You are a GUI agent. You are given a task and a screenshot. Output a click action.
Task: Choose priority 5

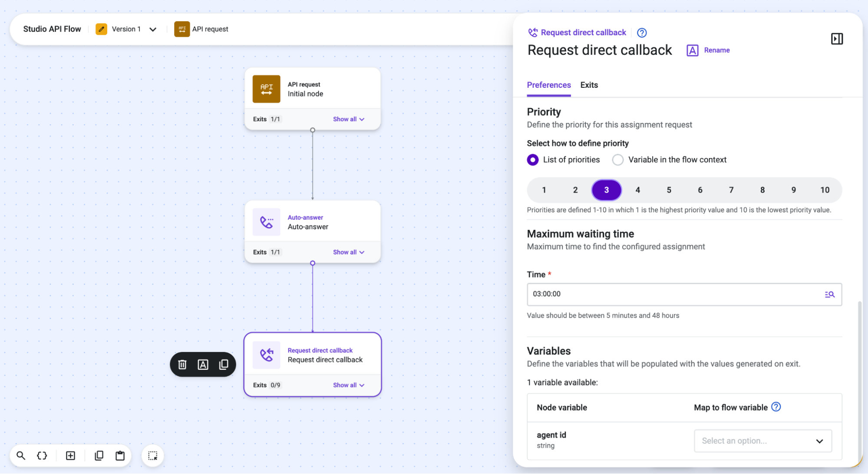click(669, 190)
